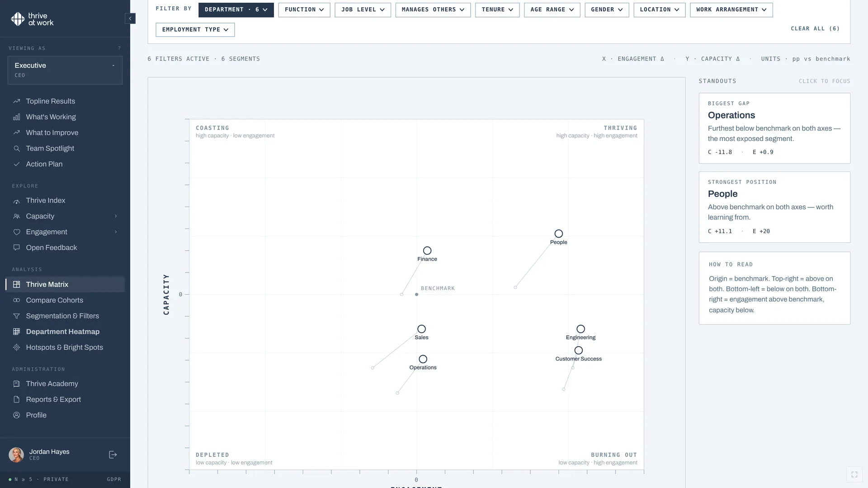
Task: Open the Viewing As help question mark
Action: pos(119,48)
